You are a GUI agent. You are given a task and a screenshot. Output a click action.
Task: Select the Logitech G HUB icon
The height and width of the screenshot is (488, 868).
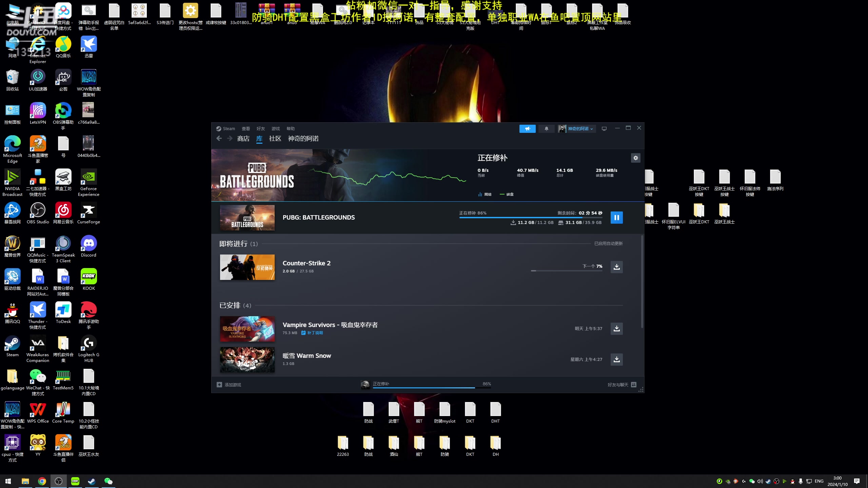pos(88,349)
